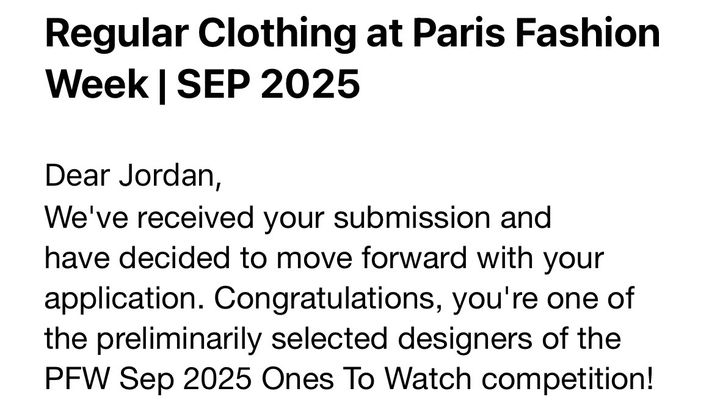Click "Week" in the subject's second line
Viewport: 720px width, 405px height.
point(97,84)
